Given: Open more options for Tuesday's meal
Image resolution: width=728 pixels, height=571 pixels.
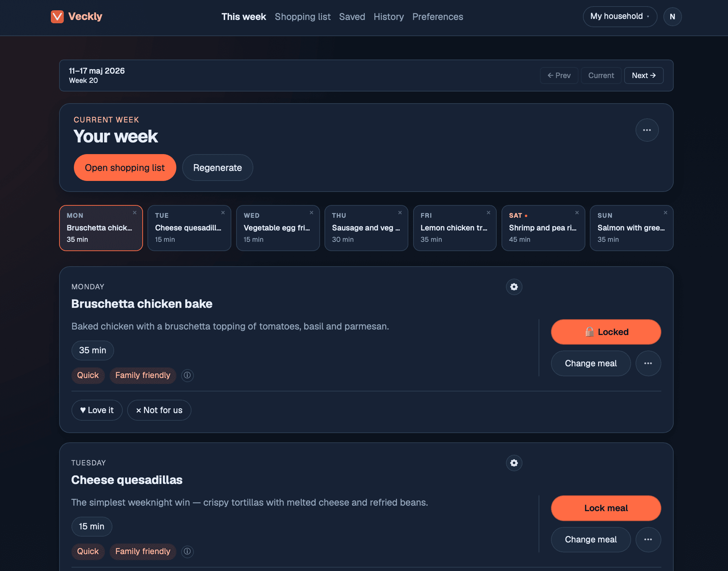Looking at the screenshot, I should pyautogui.click(x=648, y=539).
